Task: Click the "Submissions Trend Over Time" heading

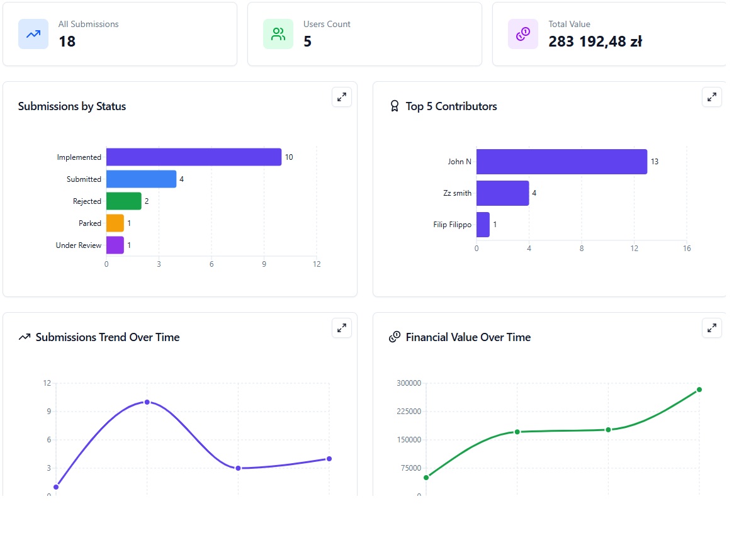Action: pyautogui.click(x=108, y=337)
